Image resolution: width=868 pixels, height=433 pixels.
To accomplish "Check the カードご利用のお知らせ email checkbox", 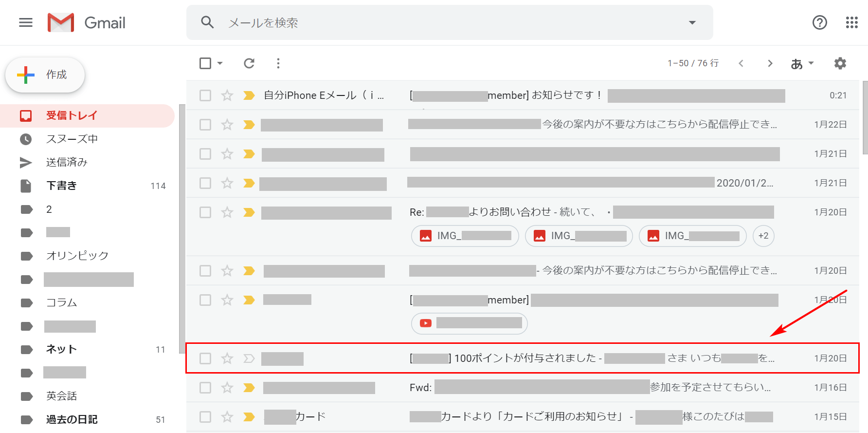I will coord(205,417).
